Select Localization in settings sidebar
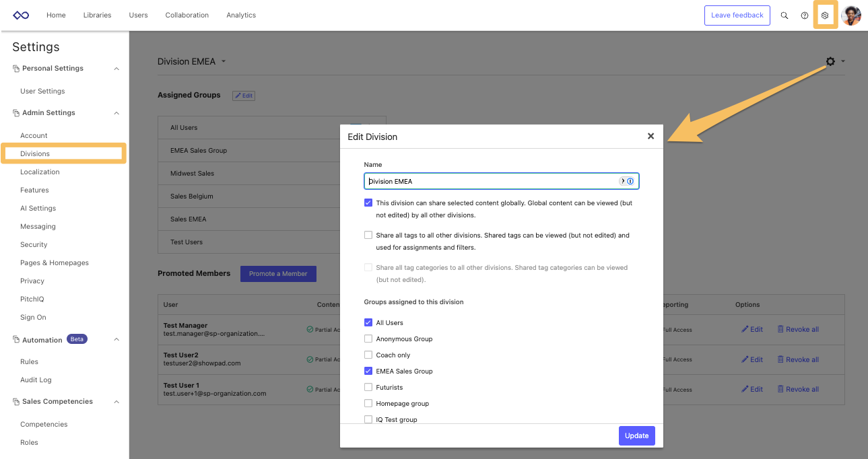Image resolution: width=868 pixels, height=459 pixels. 40,172
